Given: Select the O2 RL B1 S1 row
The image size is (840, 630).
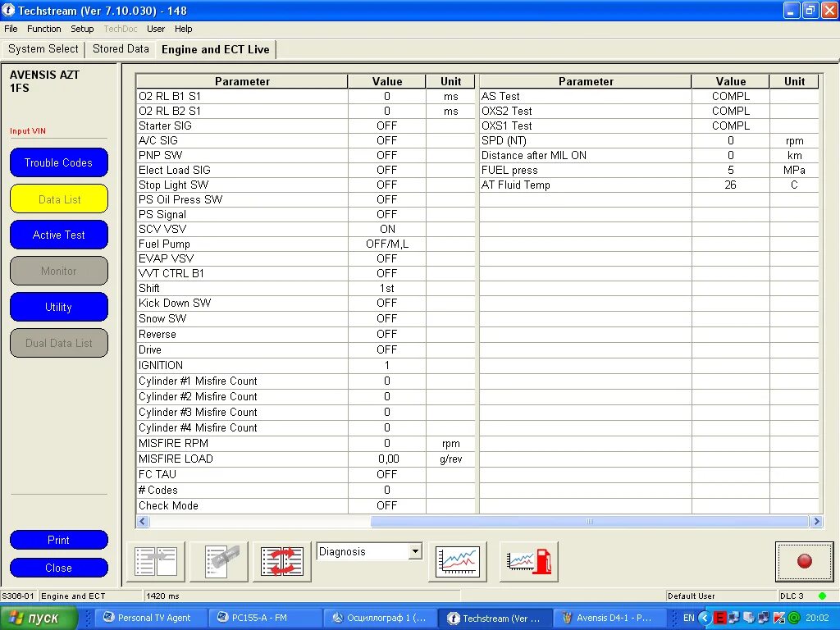Looking at the screenshot, I should (306, 97).
